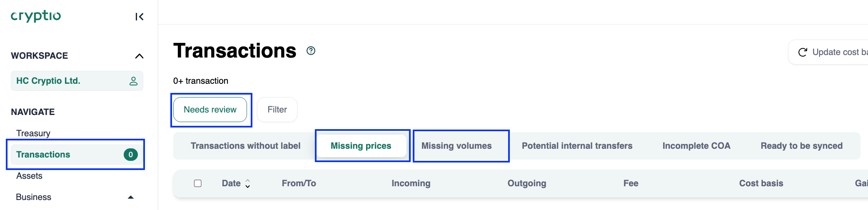This screenshot has height=210, width=868.
Task: Switch to the Incomplete COA tab
Action: pyautogui.click(x=696, y=146)
